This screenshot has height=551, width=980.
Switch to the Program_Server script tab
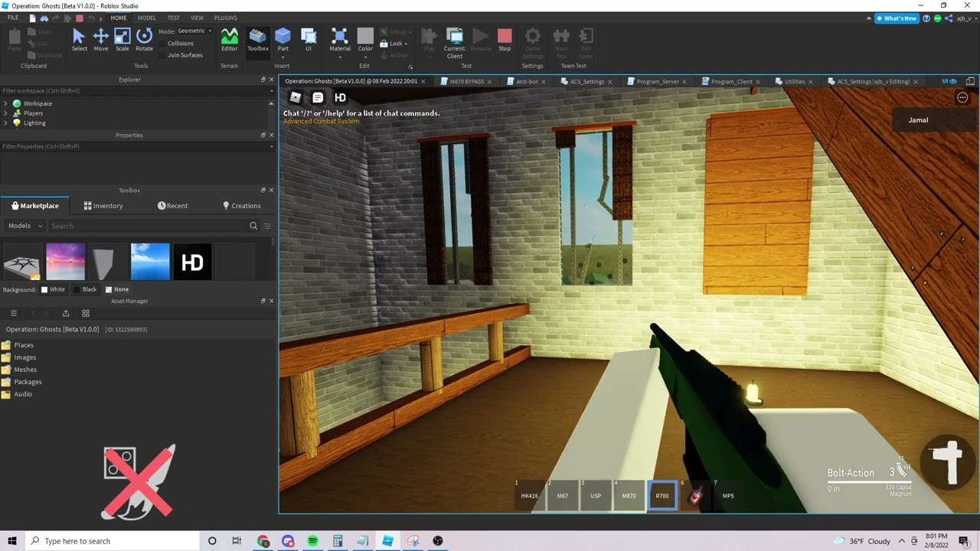click(x=658, y=81)
